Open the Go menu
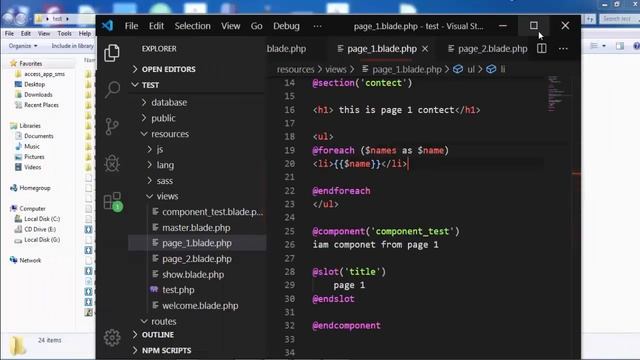Image resolution: width=640 pixels, height=360 pixels. point(256,26)
